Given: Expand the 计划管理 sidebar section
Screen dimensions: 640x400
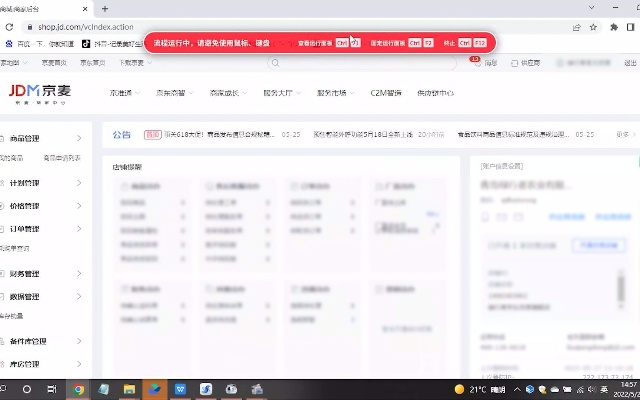Looking at the screenshot, I should point(39,183).
